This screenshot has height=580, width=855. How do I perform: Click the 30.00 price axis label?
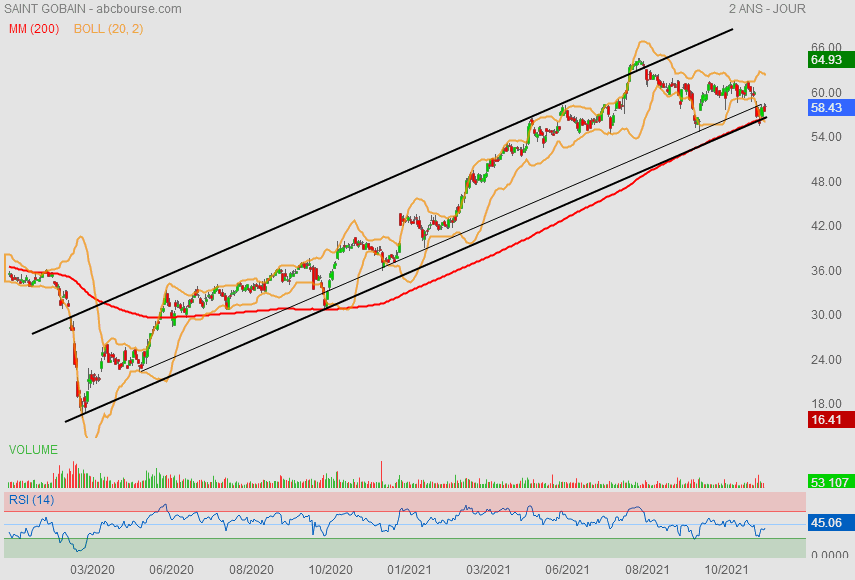826,315
